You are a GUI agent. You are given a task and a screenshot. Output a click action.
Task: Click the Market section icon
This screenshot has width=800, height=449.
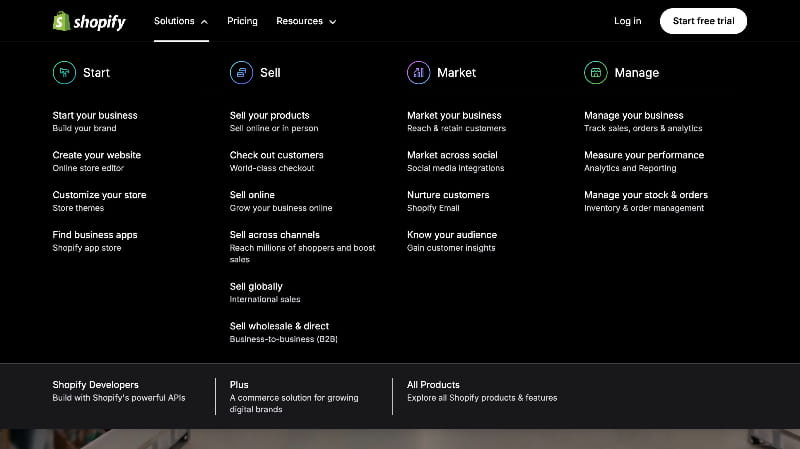tap(418, 72)
